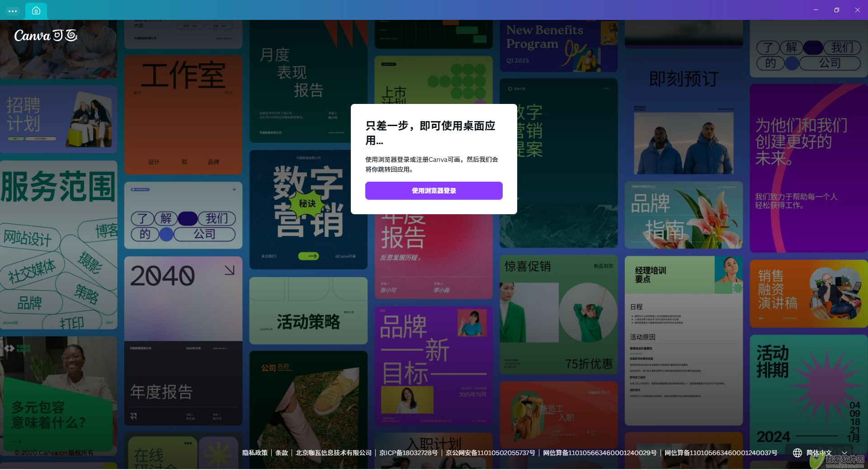Click the New Benefits Program thumbnail
The height and width of the screenshot is (470, 868).
pyautogui.click(x=559, y=46)
